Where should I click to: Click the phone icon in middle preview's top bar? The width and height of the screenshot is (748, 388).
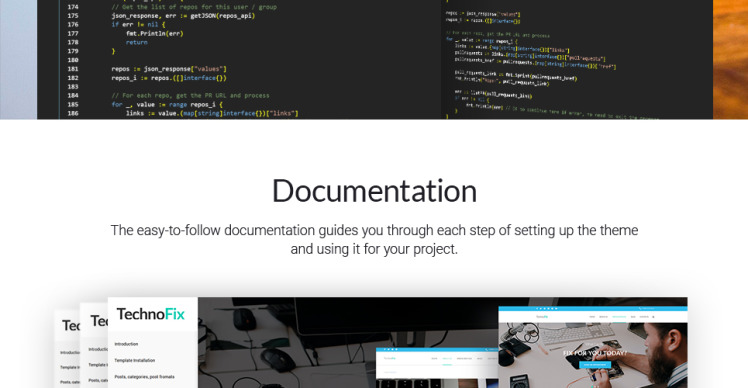click(487, 349)
